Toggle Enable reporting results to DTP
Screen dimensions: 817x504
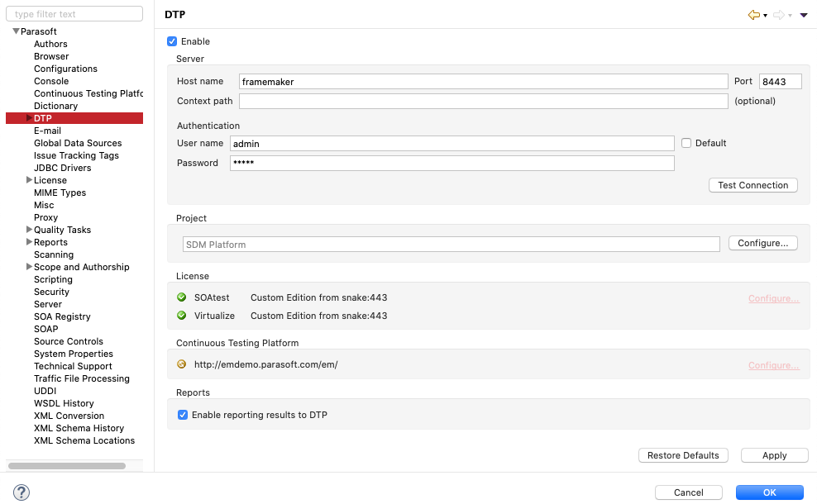point(183,415)
